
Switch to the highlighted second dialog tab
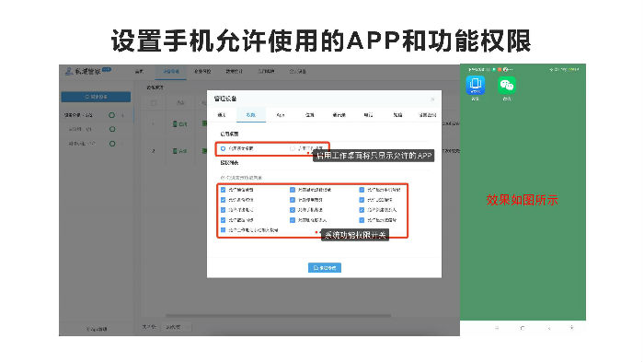pos(251,115)
